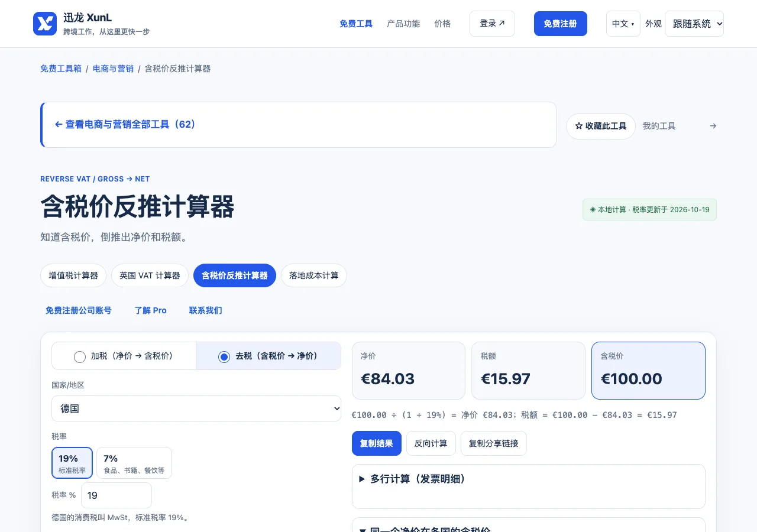This screenshot has height=532, width=757.
Task: Click the 含税价反推计算器 page heading
Action: [x=137, y=207]
